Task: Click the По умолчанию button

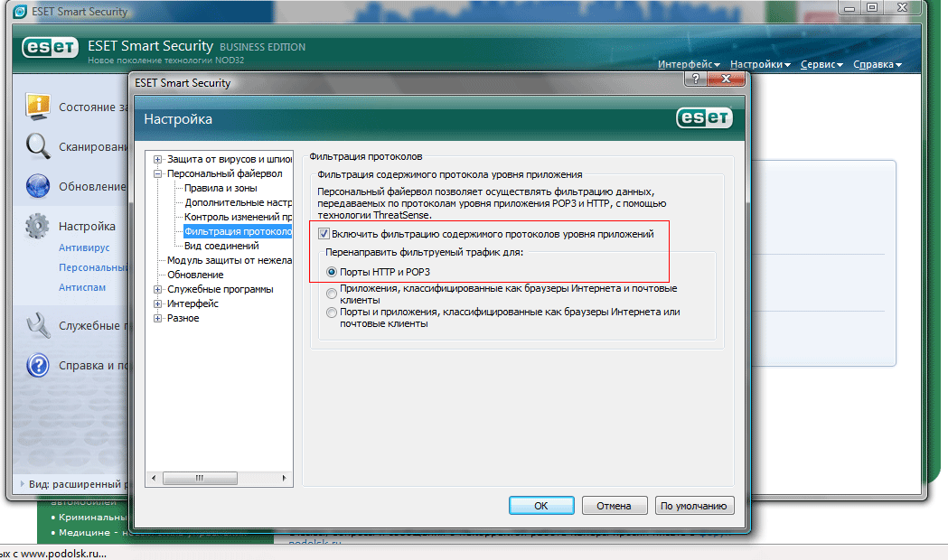Action: [693, 506]
